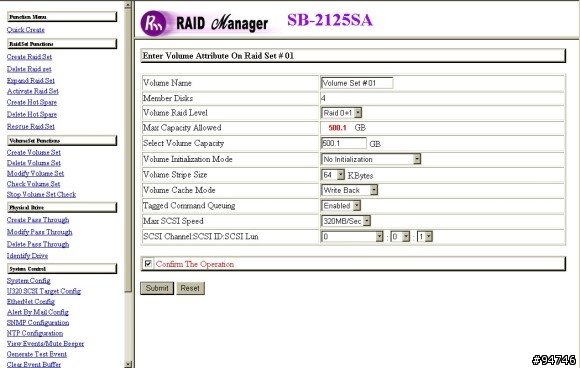The image size is (580, 368).
Task: Click the Select Volume Capacity field
Action: [x=344, y=143]
